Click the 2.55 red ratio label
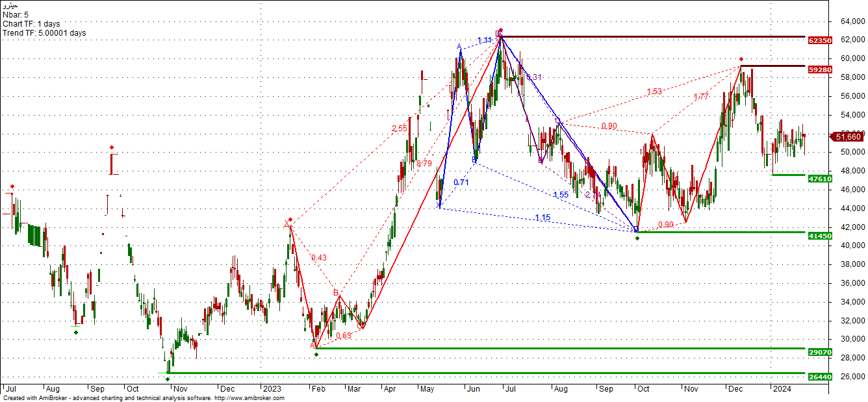Screen dimensions: 868x402 coord(399,129)
